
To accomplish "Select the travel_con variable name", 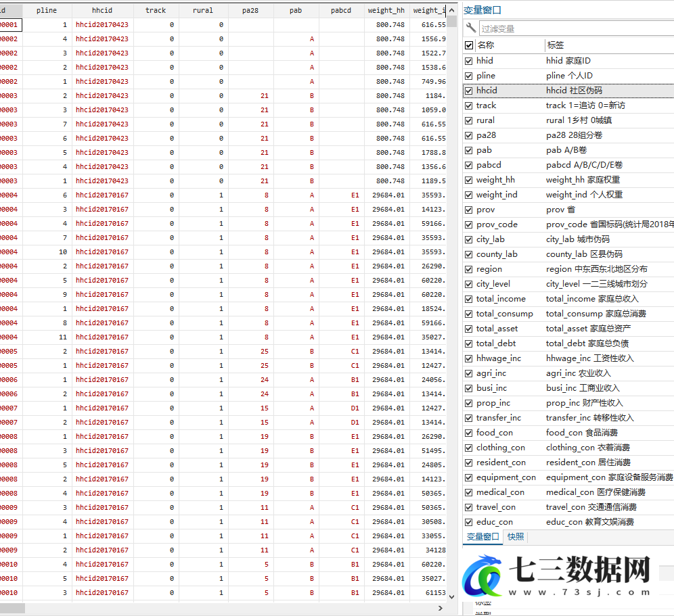I will (x=495, y=507).
